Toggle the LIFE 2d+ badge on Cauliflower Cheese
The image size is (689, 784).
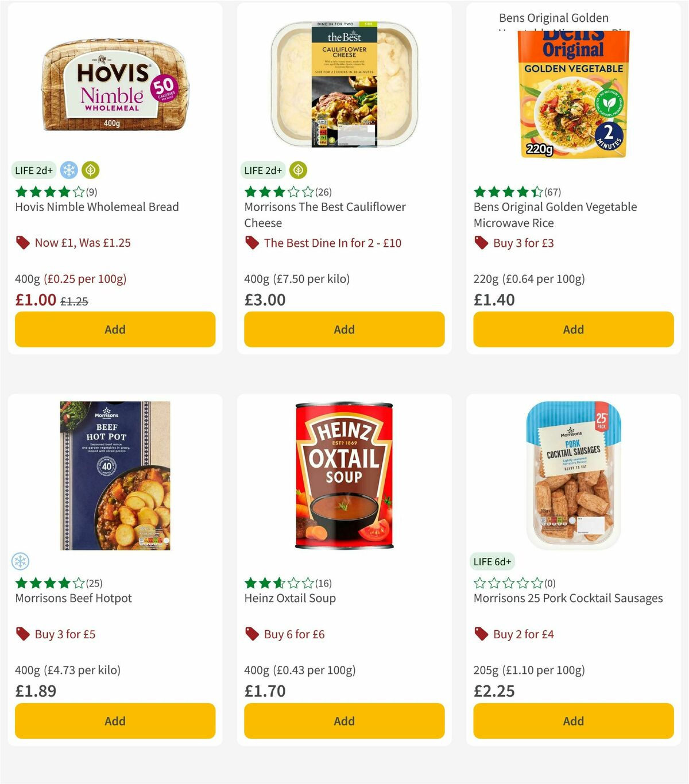tap(263, 170)
